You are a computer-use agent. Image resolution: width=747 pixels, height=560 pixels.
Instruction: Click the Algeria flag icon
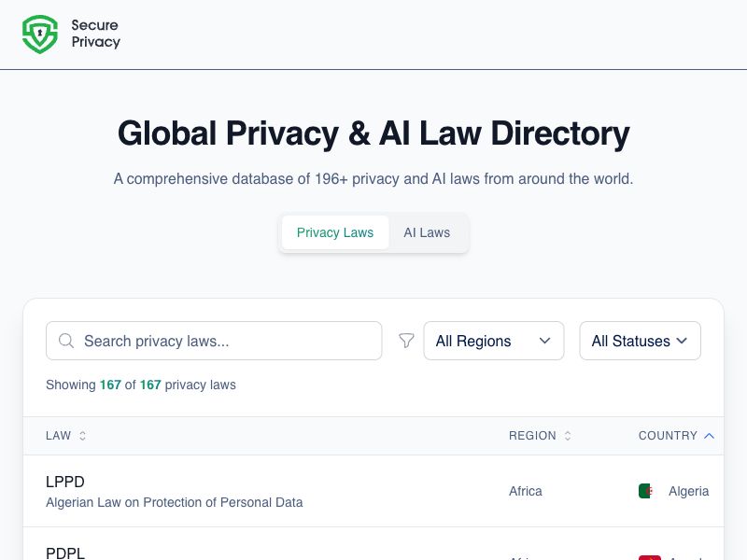[645, 491]
